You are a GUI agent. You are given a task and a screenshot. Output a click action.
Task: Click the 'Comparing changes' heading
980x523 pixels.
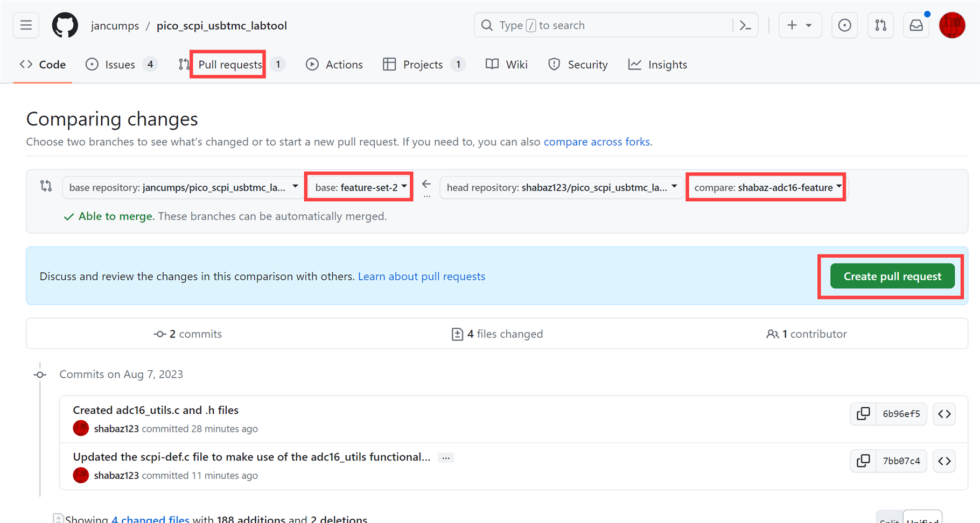coord(112,119)
